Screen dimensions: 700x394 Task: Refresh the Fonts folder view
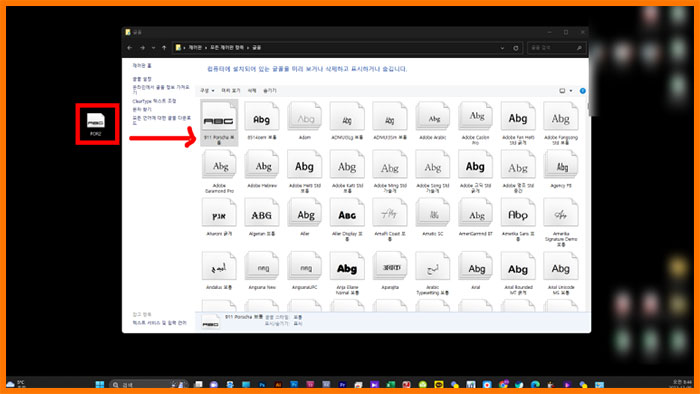516,48
